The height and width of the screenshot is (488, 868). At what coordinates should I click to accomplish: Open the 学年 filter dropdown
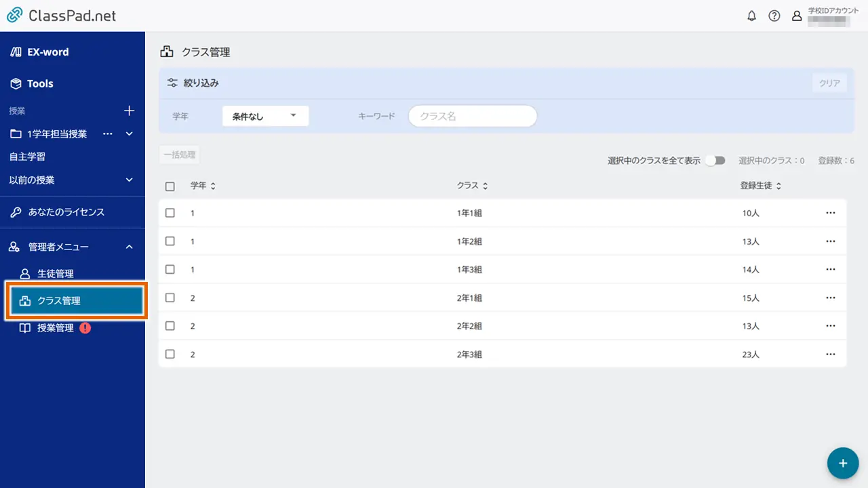tap(265, 117)
